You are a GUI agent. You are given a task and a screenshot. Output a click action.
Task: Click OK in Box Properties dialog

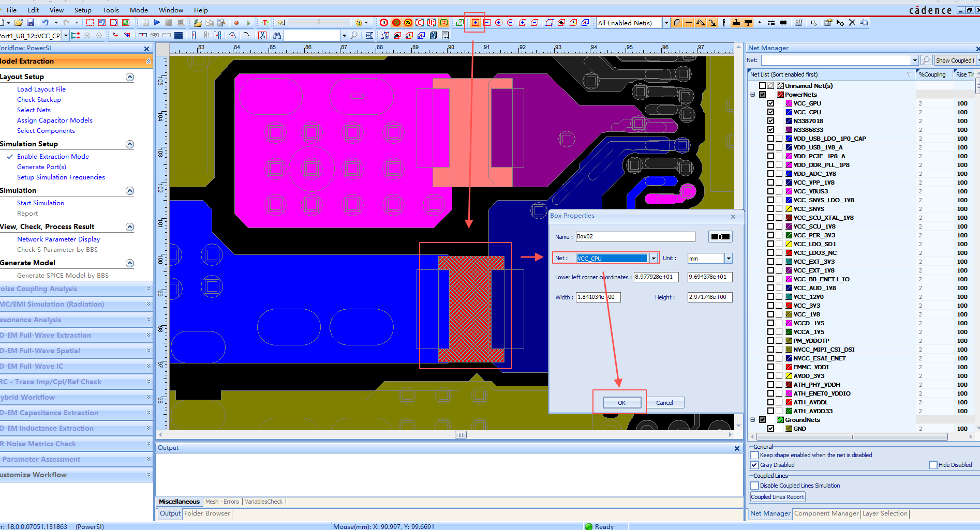[x=622, y=403]
